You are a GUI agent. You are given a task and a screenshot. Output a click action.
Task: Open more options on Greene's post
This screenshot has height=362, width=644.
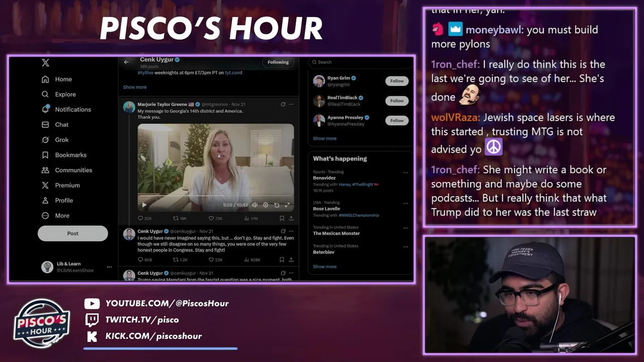[291, 105]
